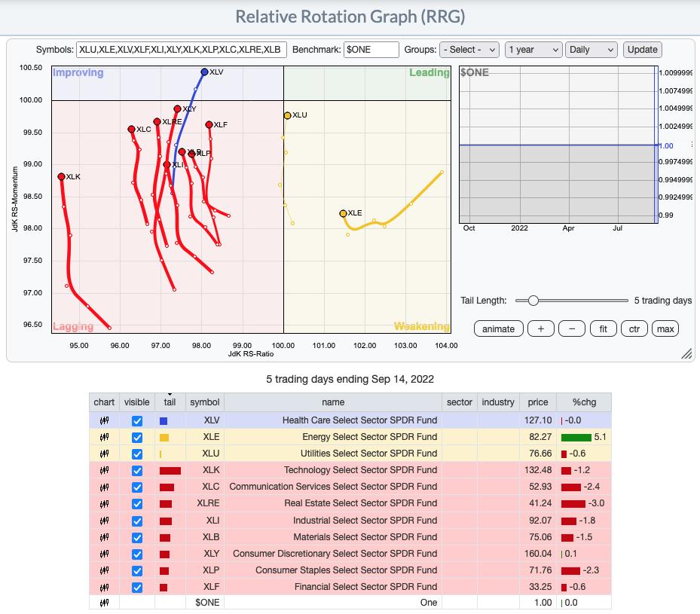Click the Update button
Screen dimensions: 700x614
[x=643, y=50]
